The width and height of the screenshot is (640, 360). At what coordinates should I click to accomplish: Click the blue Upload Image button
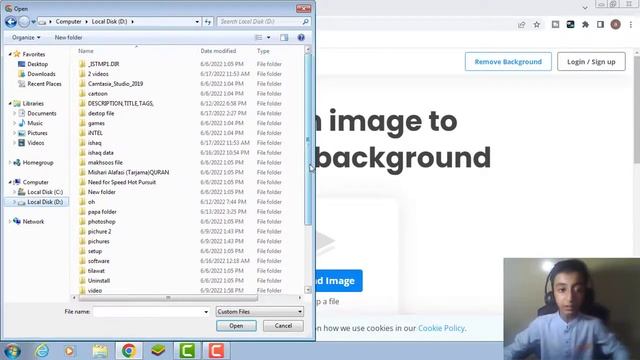pos(339,281)
